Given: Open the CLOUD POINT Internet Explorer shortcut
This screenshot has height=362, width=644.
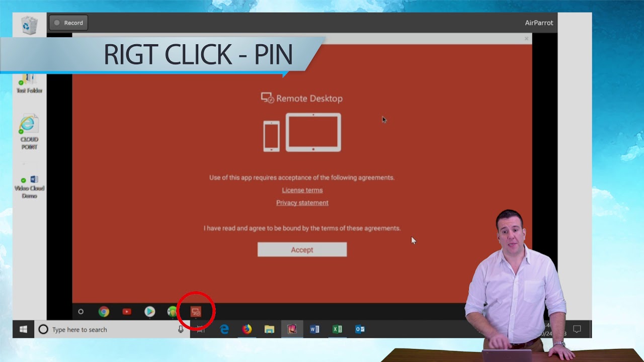Looking at the screenshot, I should [29, 132].
